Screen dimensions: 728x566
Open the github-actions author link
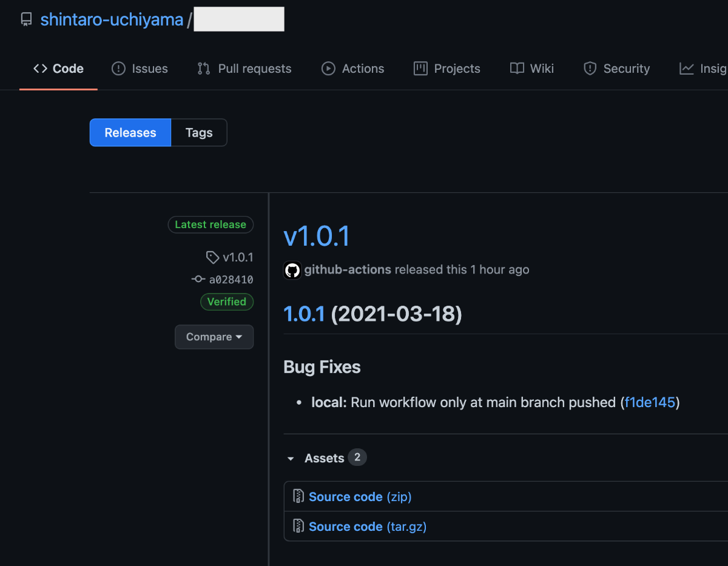pyautogui.click(x=348, y=269)
